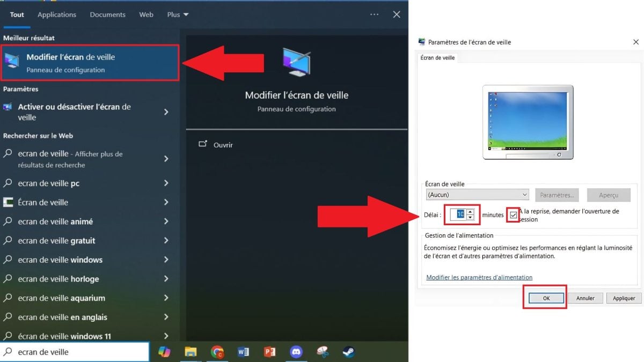Select the 'ecran de veille animé' suggestion
644x362 pixels.
55,221
